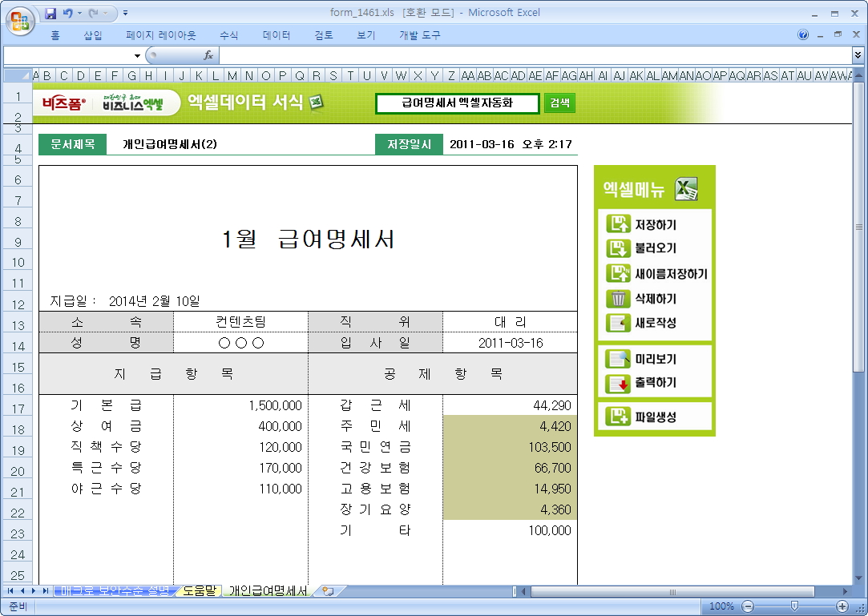Open 개발 도구 ribbon tab
868x616 pixels.
(x=420, y=35)
